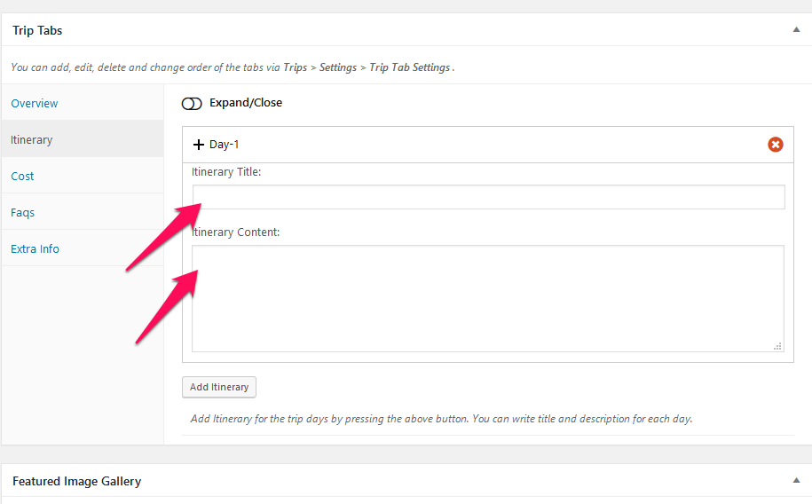
Task: Switch to the Cost tab
Action: [22, 176]
